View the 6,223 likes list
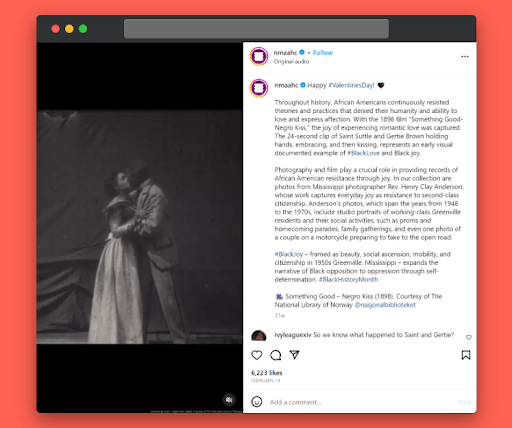The height and width of the screenshot is (428, 512). (267, 373)
